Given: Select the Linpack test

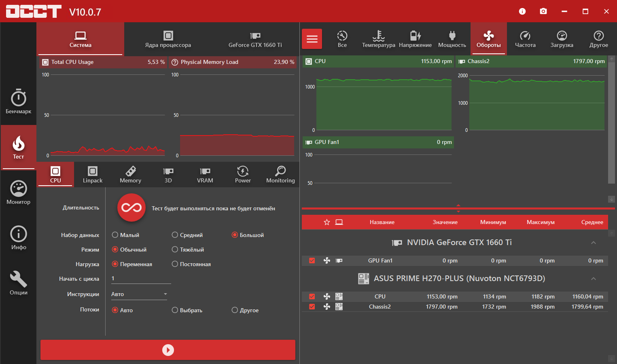Looking at the screenshot, I should coord(93,174).
